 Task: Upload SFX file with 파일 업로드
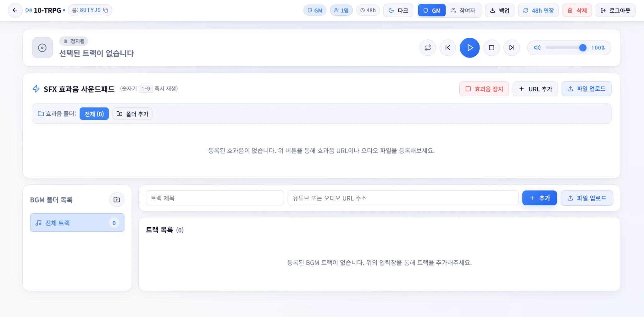[586, 89]
